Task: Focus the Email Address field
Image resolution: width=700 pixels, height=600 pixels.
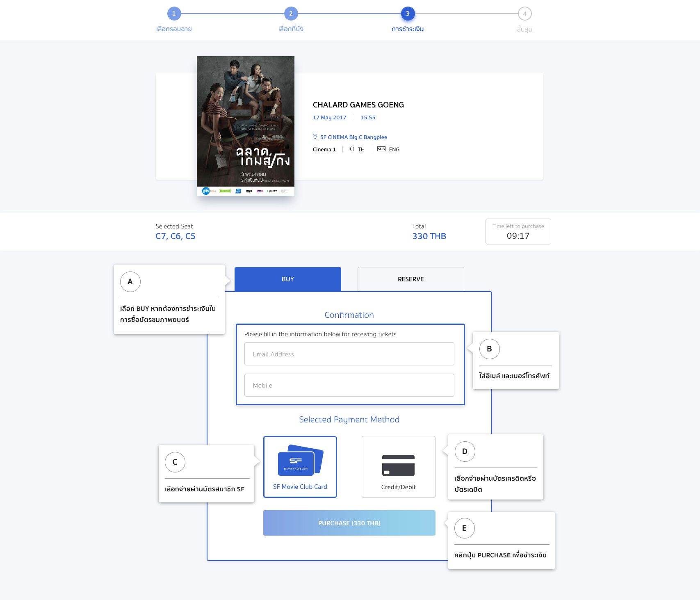Action: click(349, 354)
